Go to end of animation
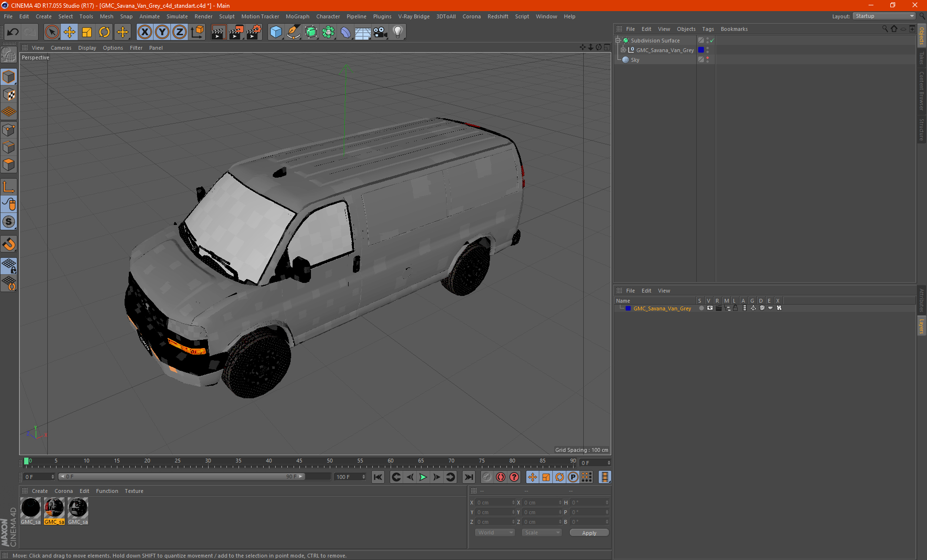This screenshot has width=927, height=560. point(469,477)
